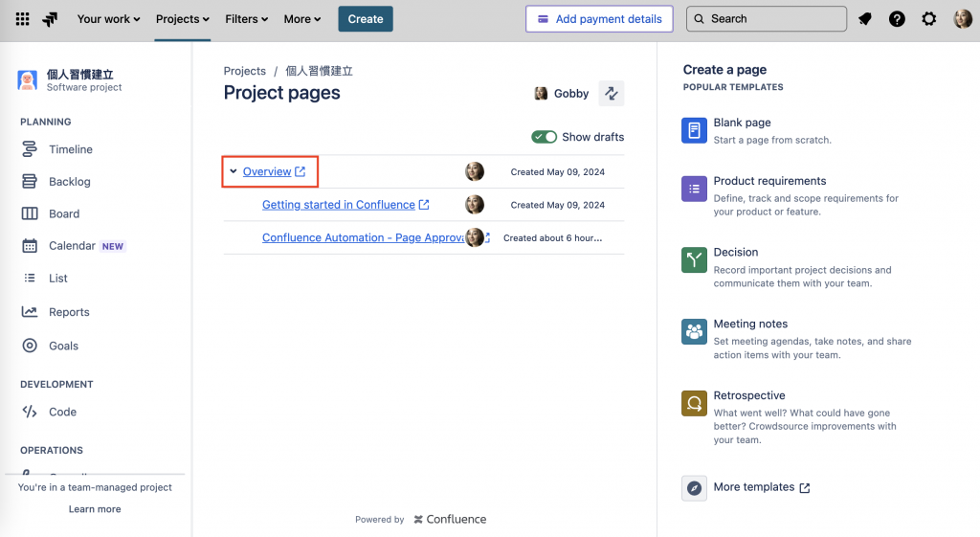Click the List sidebar icon
Screen dimensions: 980x537
coord(30,279)
